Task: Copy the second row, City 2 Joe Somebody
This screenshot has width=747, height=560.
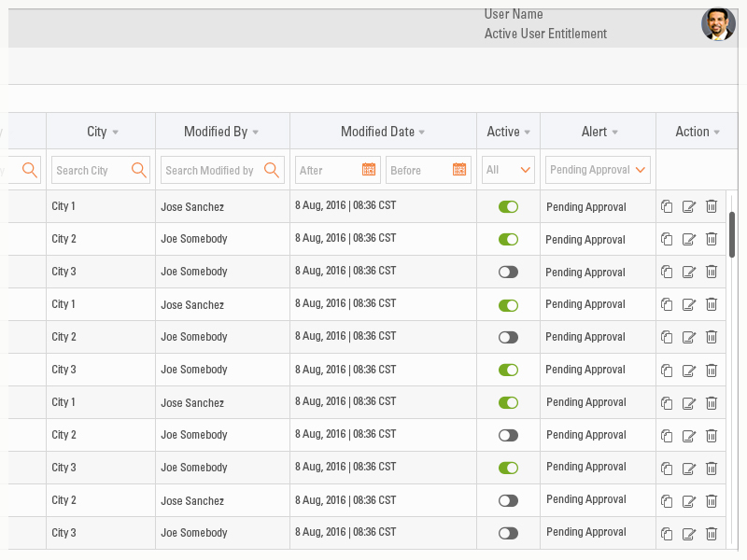Action: [x=667, y=239]
